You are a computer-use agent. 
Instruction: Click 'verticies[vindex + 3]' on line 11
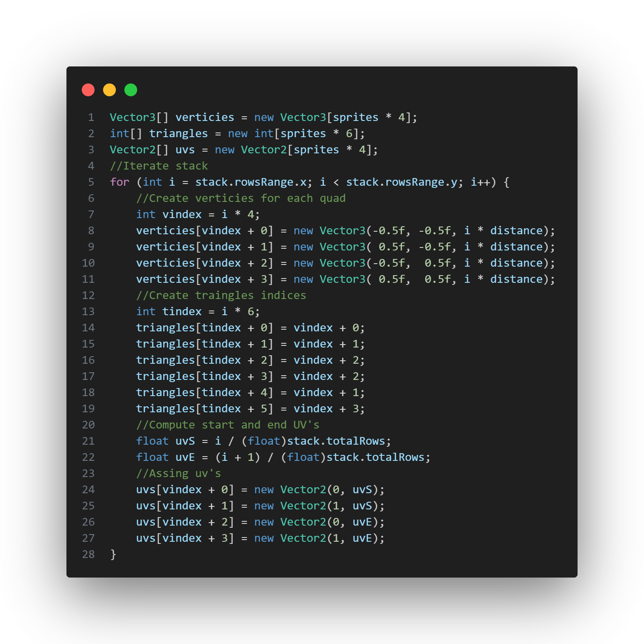205,279
